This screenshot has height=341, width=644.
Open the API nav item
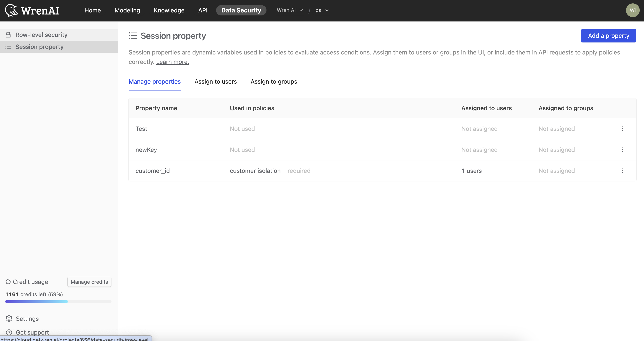tap(203, 10)
